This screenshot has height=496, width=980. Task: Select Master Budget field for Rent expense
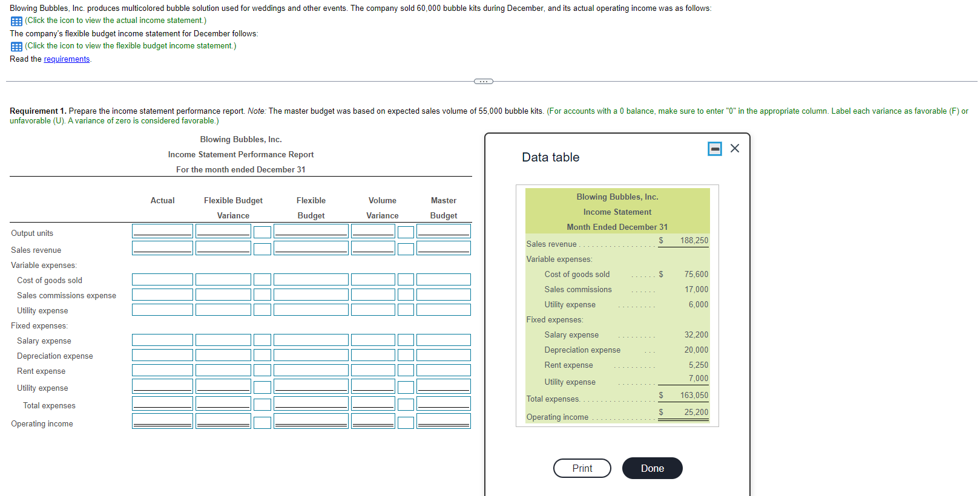(444, 370)
